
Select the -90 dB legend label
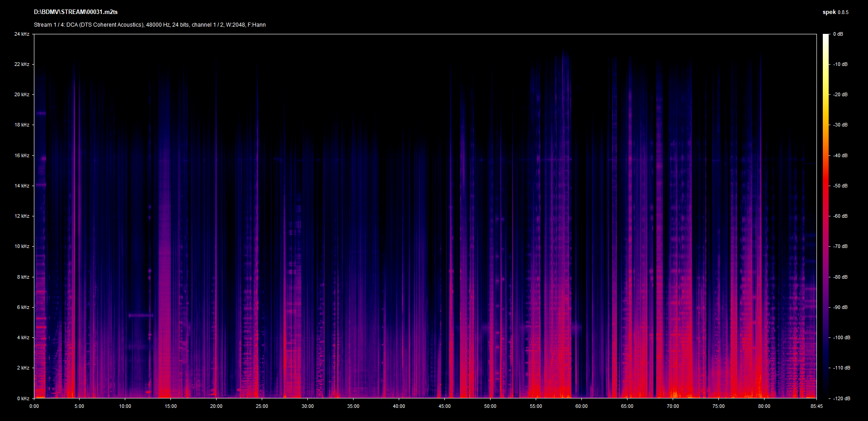tap(840, 307)
